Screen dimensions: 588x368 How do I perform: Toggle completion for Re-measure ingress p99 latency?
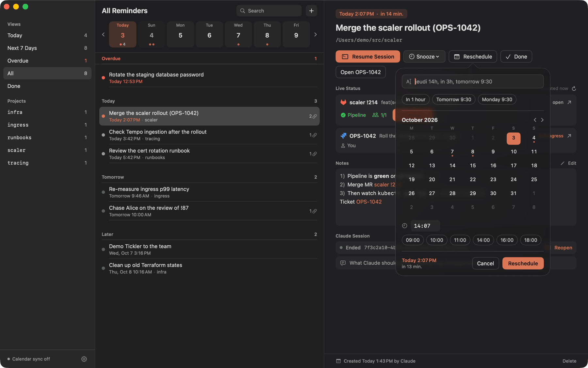tap(103, 192)
